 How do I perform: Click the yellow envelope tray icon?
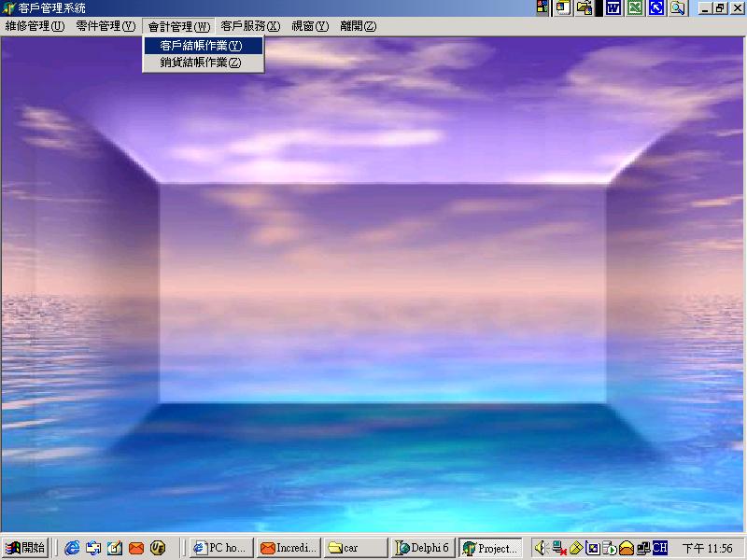click(x=627, y=548)
